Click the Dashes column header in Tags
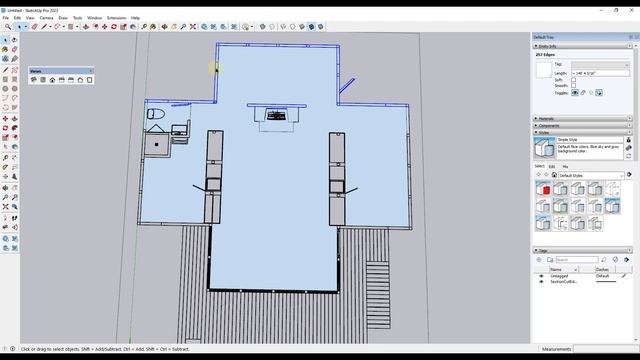640x360 pixels. (605, 269)
